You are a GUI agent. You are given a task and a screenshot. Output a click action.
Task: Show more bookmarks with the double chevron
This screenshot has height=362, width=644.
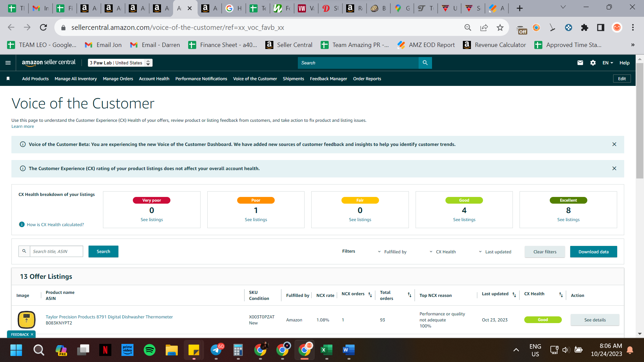[x=633, y=45]
